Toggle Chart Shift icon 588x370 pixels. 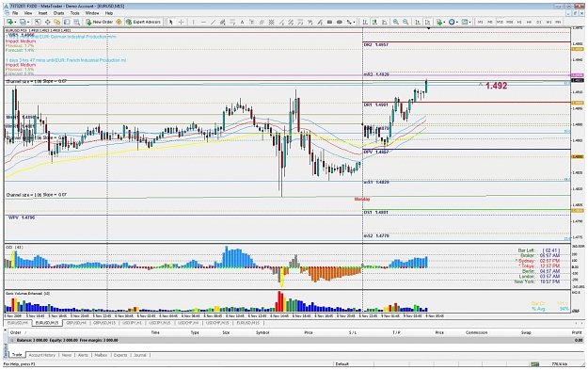(427, 22)
